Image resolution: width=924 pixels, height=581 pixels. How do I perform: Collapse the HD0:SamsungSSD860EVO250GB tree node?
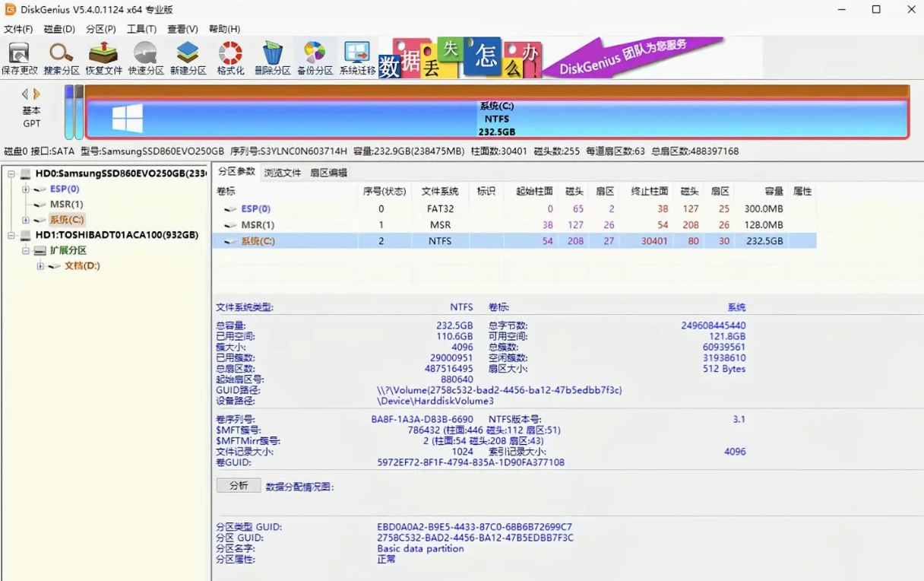(11, 174)
